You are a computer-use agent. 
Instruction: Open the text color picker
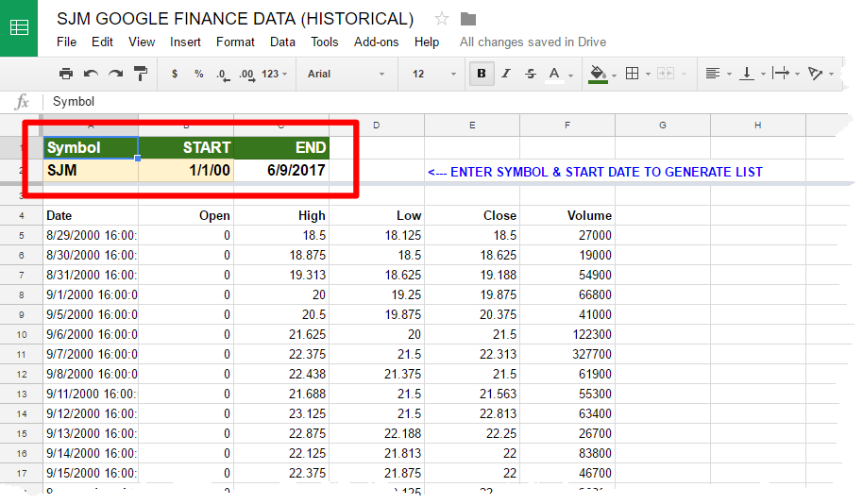555,74
